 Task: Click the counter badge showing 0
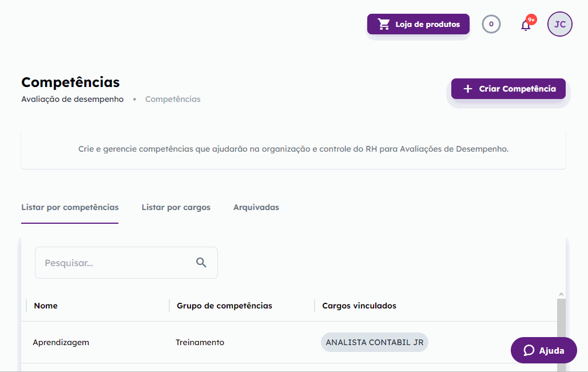coord(491,24)
